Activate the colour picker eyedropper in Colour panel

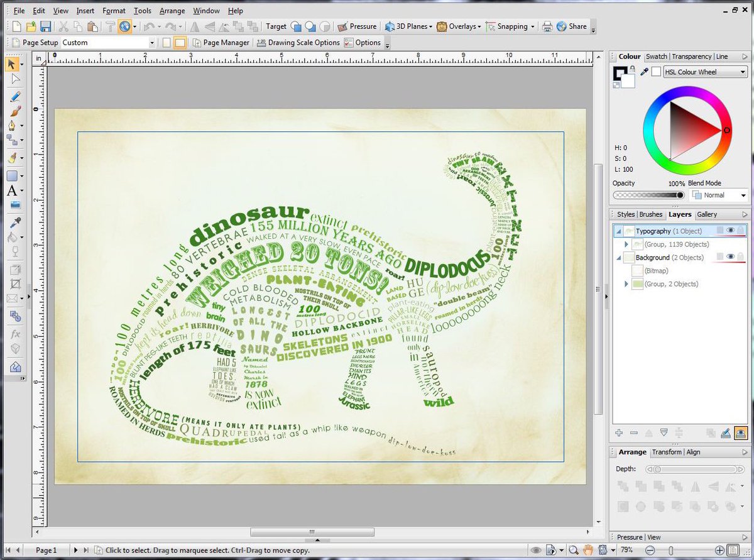click(x=644, y=72)
